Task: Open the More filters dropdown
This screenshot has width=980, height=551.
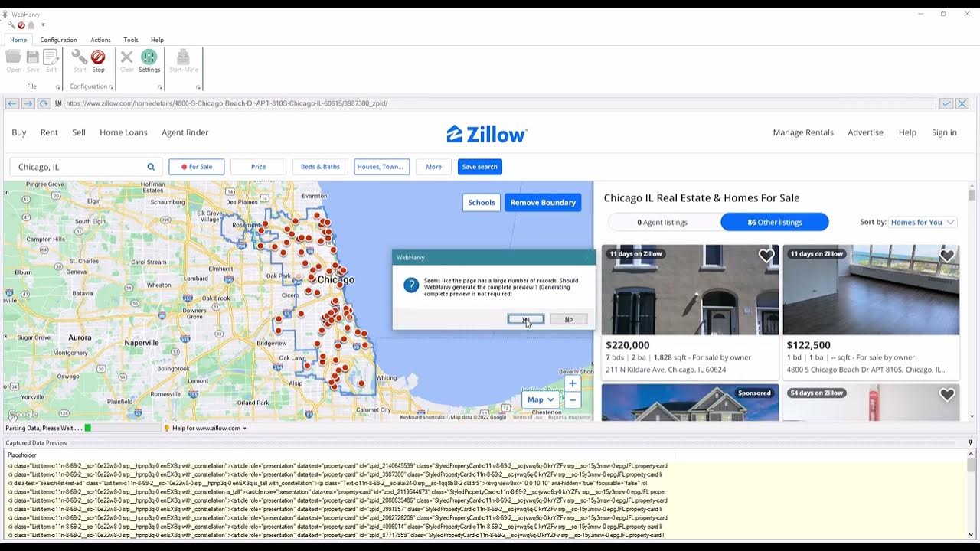Action: click(x=433, y=167)
